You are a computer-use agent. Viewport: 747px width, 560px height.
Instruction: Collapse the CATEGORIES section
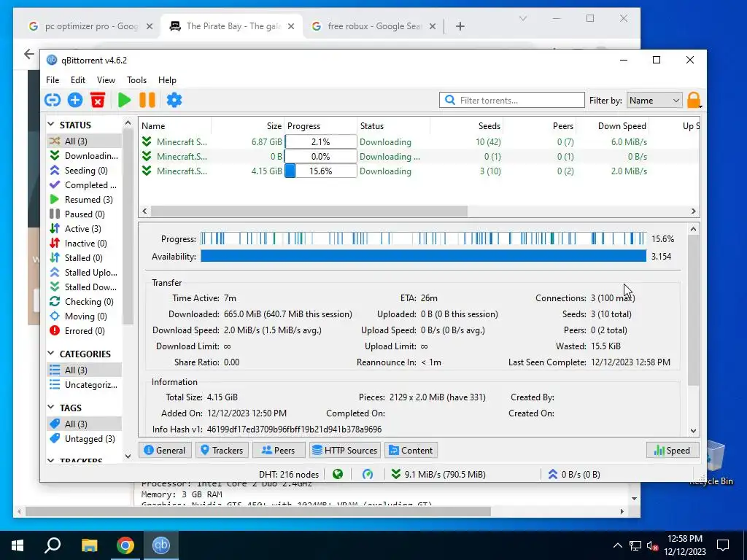coord(52,354)
